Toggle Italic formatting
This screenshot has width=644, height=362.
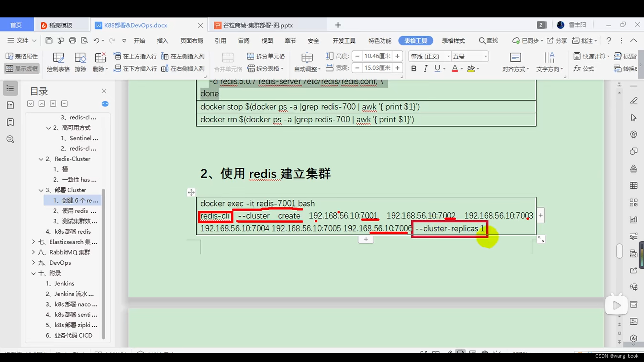click(x=425, y=68)
